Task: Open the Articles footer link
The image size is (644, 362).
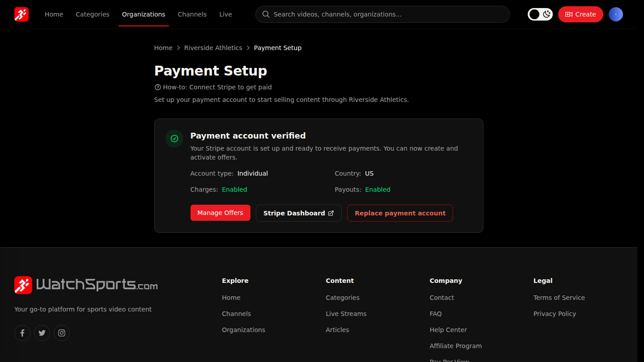Action: pyautogui.click(x=338, y=330)
